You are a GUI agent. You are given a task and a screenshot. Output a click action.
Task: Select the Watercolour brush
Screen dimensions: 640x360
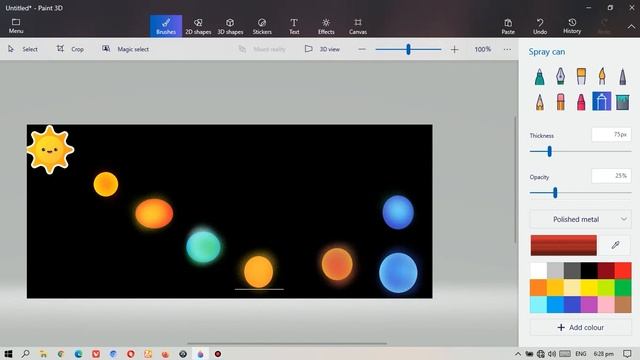pyautogui.click(x=602, y=77)
